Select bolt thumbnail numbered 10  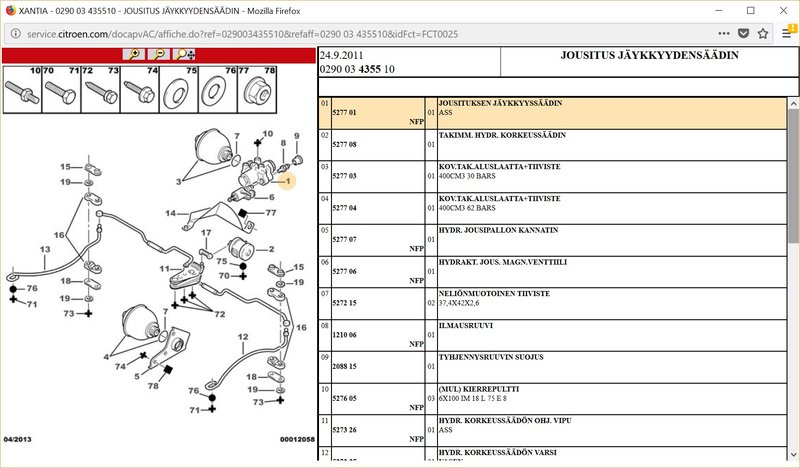(22, 93)
